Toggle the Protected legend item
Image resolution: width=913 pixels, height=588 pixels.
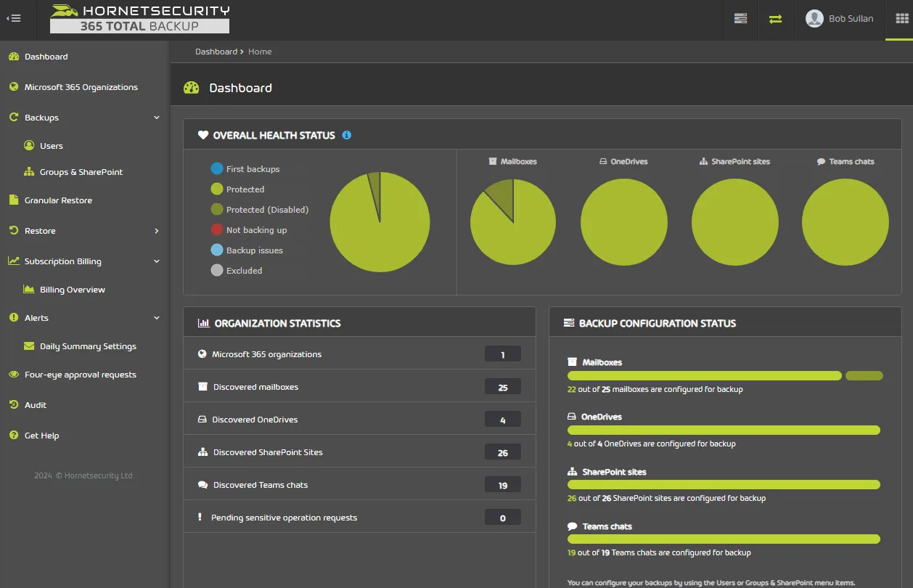click(x=237, y=189)
